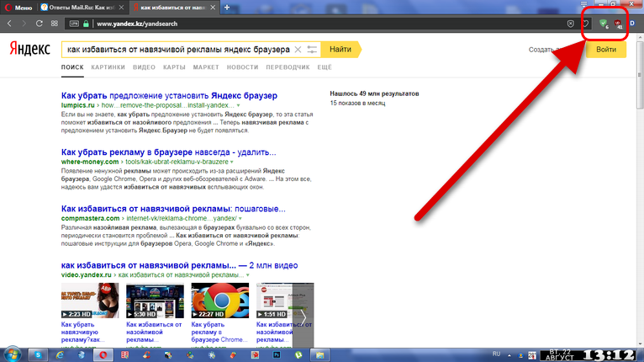The height and width of the screenshot is (362, 644).
Task: Open a new tab with plus button
Action: click(227, 8)
